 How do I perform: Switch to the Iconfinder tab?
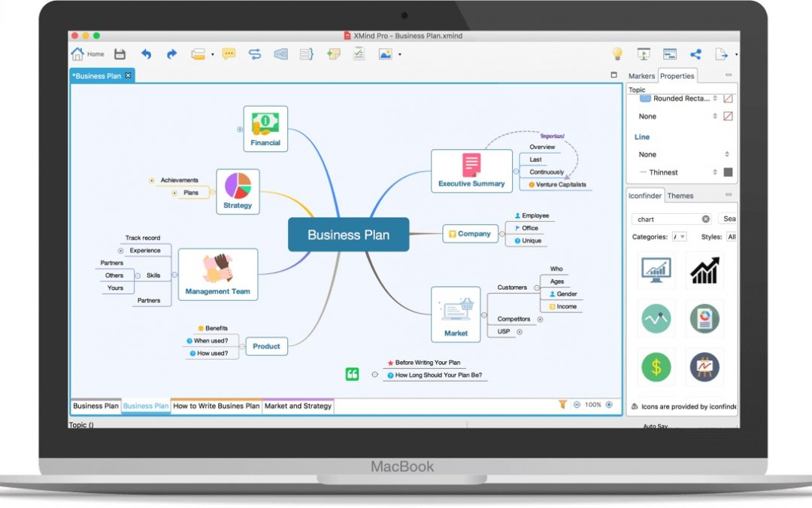click(x=645, y=196)
